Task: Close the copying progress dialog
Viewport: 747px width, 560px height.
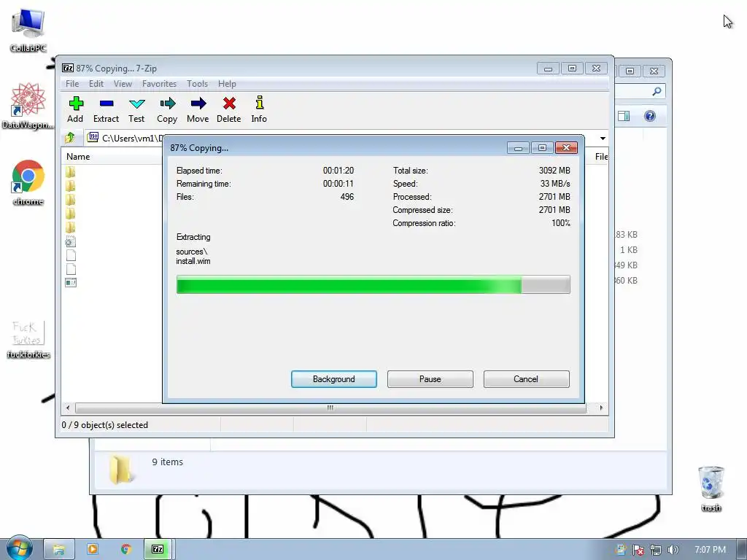Action: (566, 147)
